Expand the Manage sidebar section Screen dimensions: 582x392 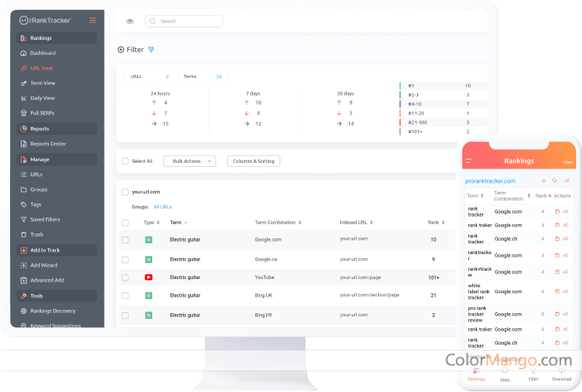[57, 159]
